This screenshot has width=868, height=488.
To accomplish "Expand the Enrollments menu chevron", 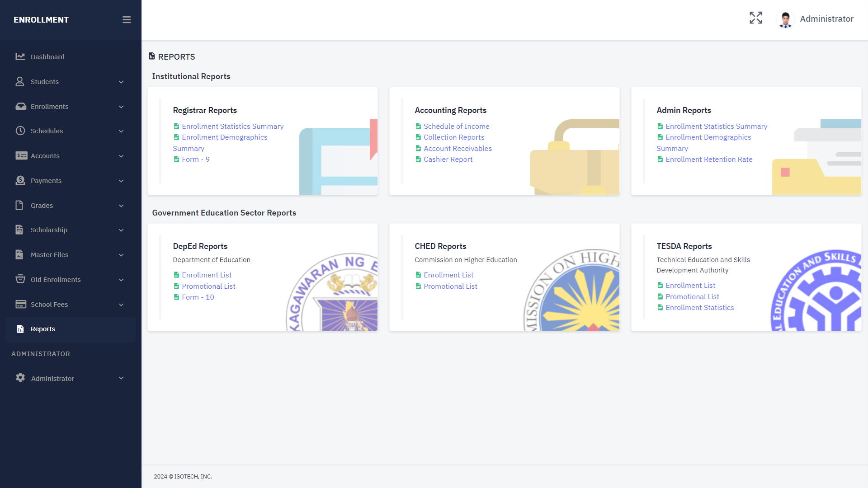I will (121, 107).
